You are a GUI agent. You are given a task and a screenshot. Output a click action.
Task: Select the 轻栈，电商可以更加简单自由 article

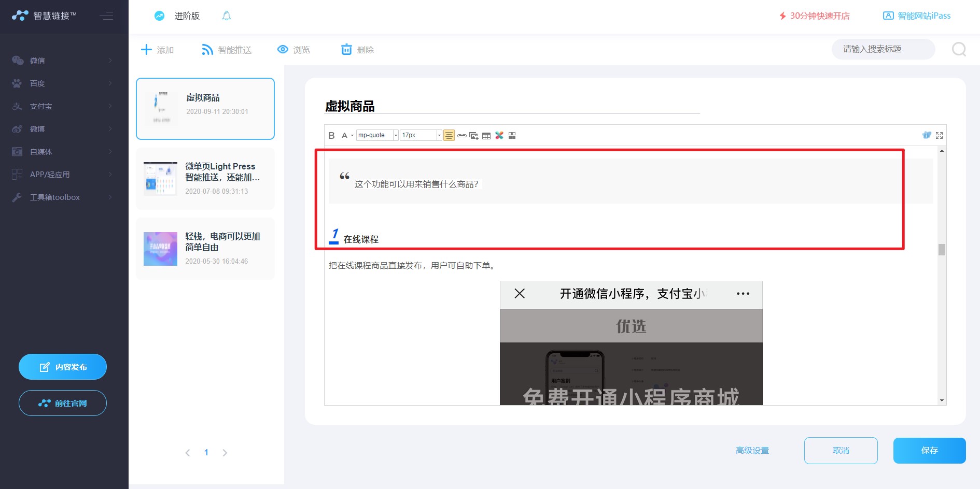(x=205, y=249)
